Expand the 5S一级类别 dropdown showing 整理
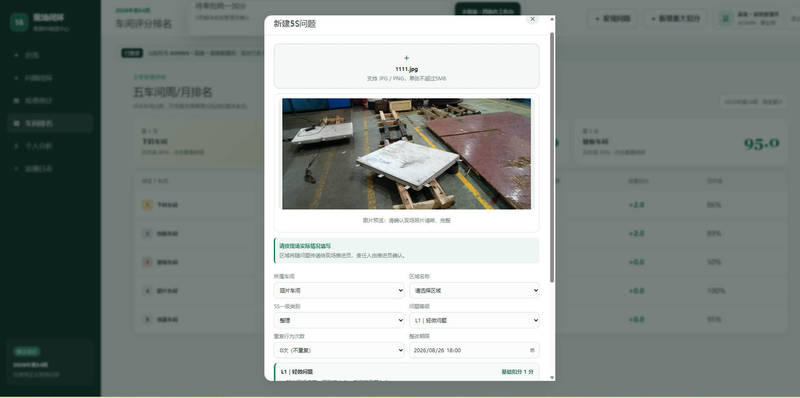Viewport: 800px width, 398px height. pyautogui.click(x=339, y=320)
